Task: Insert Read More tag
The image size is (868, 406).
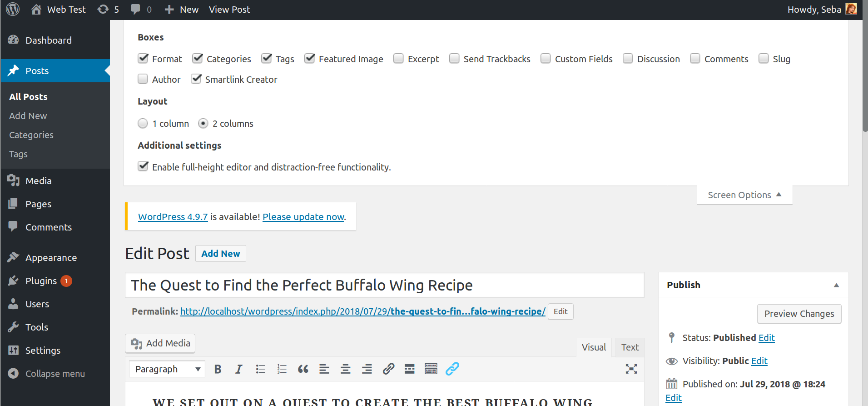Action: pyautogui.click(x=410, y=369)
